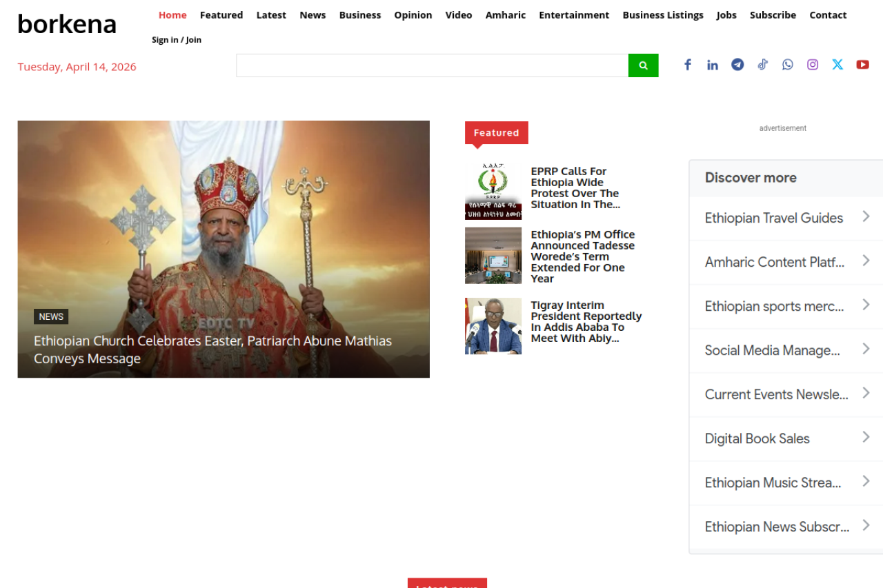Click inside the search text field

click(432, 65)
